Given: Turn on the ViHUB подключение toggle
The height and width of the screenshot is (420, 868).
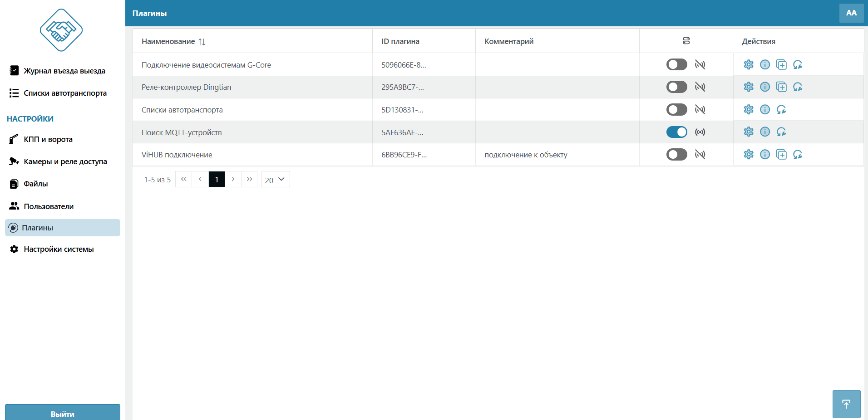Looking at the screenshot, I should 676,155.
